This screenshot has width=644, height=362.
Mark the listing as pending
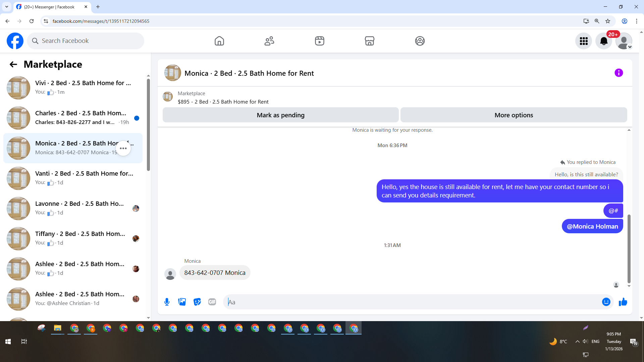[280, 115]
